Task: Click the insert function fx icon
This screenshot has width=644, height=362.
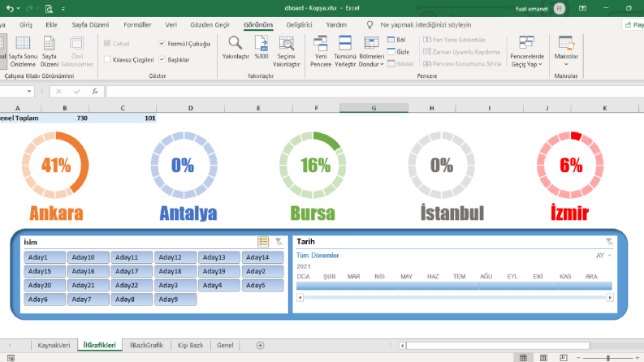Action: [94, 91]
